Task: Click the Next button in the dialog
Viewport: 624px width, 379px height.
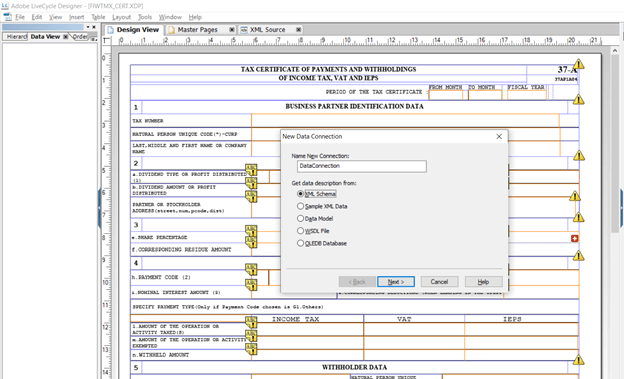Action: (396, 282)
